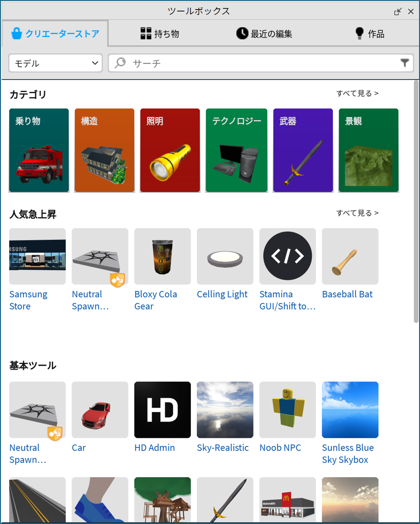This screenshot has height=524, width=420.
Task: Click into the サーチ search field
Action: [262, 63]
